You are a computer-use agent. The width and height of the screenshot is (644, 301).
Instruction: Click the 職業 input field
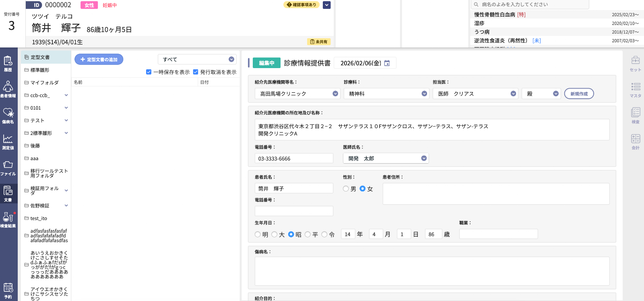[x=498, y=234]
